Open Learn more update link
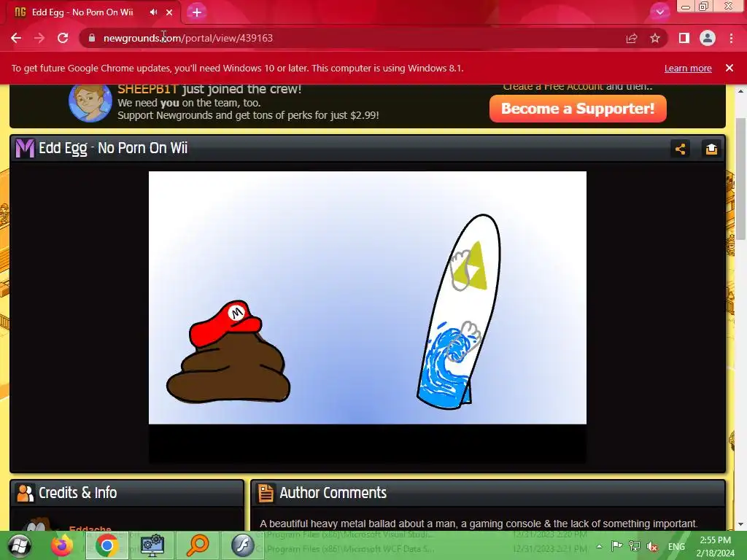Screen dimensions: 747x560 [688, 68]
